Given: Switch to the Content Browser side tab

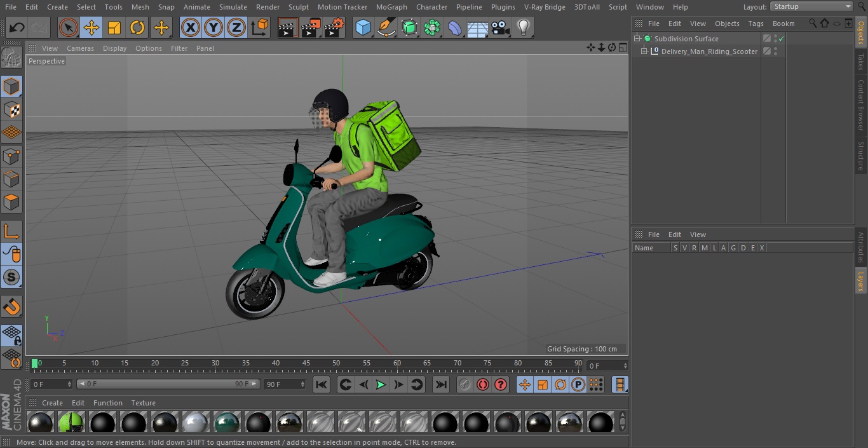Looking at the screenshot, I should (861, 105).
